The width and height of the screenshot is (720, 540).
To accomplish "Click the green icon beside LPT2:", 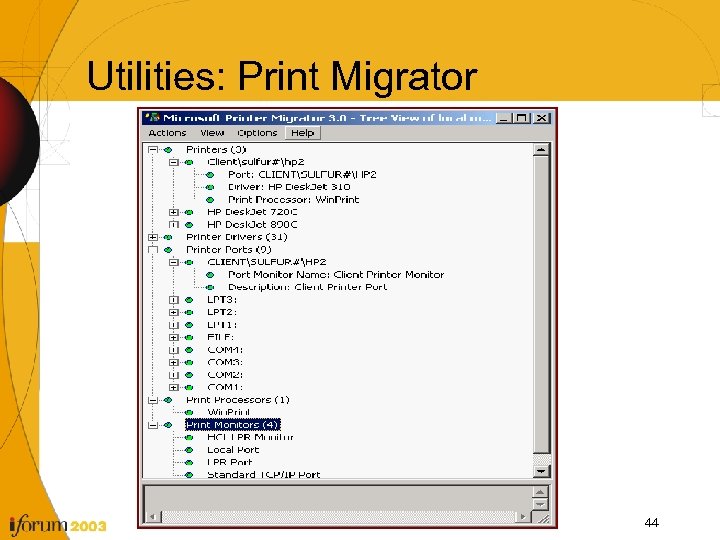I will [189, 312].
